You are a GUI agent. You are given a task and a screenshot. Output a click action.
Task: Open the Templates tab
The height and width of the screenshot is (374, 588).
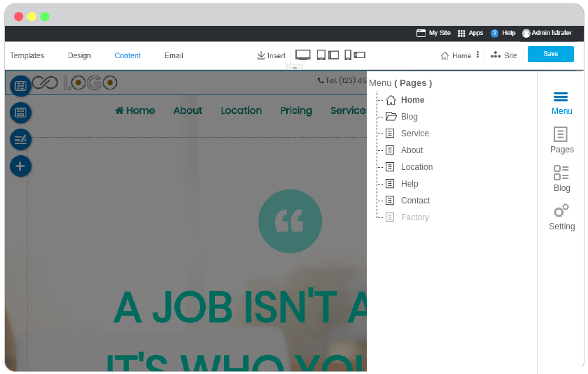coord(27,55)
